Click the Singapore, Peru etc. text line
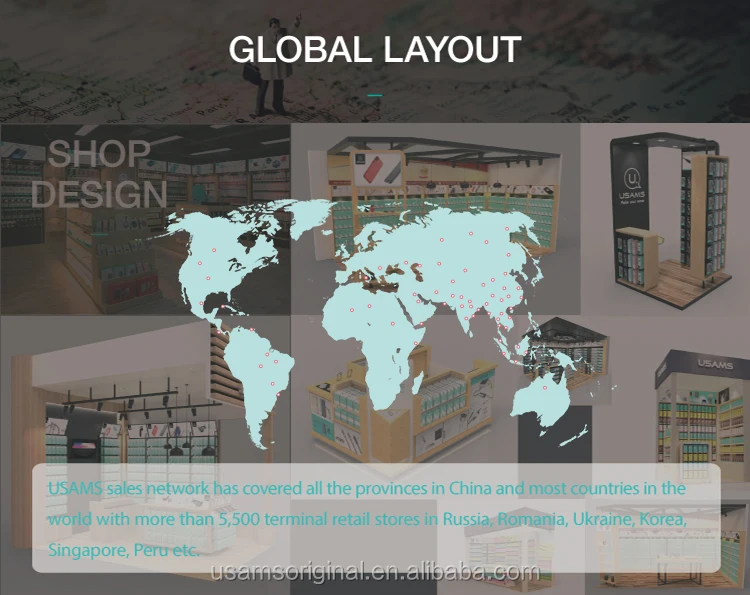This screenshot has height=595, width=750. click(x=124, y=550)
